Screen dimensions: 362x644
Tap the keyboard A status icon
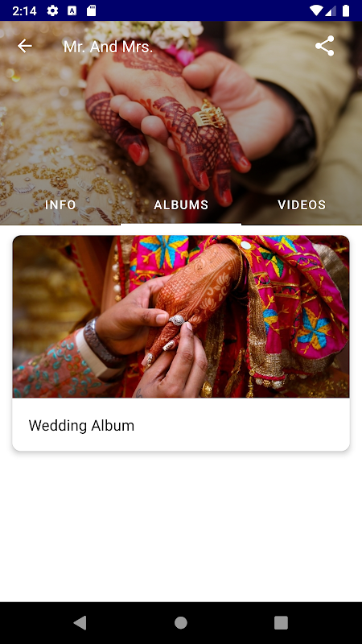[72, 10]
